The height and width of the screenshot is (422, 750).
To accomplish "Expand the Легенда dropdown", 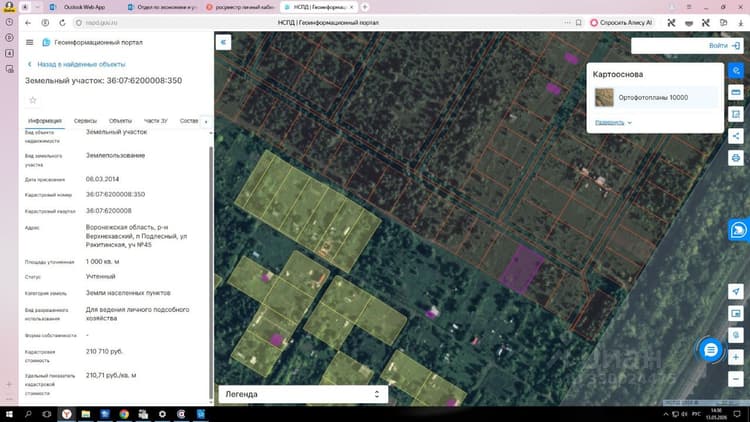I will (x=303, y=394).
